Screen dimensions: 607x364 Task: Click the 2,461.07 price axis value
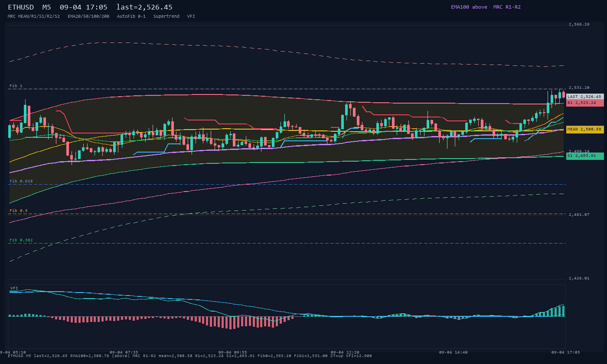(x=579, y=214)
